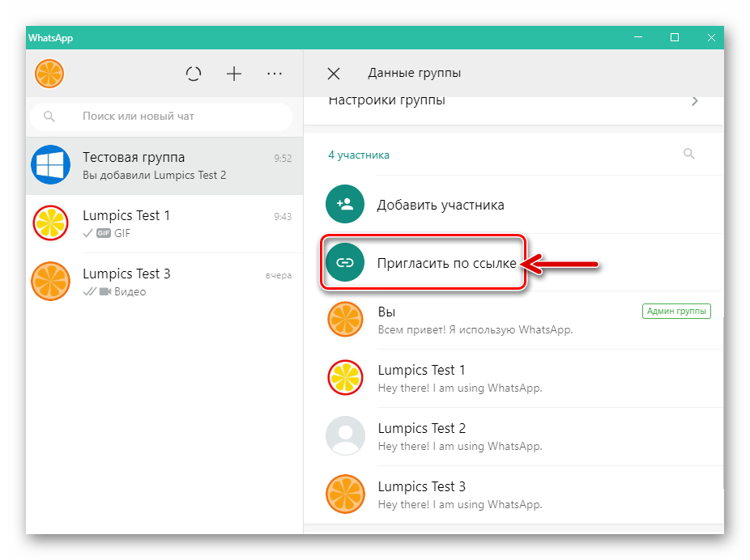Close the group info panel

coord(333,74)
